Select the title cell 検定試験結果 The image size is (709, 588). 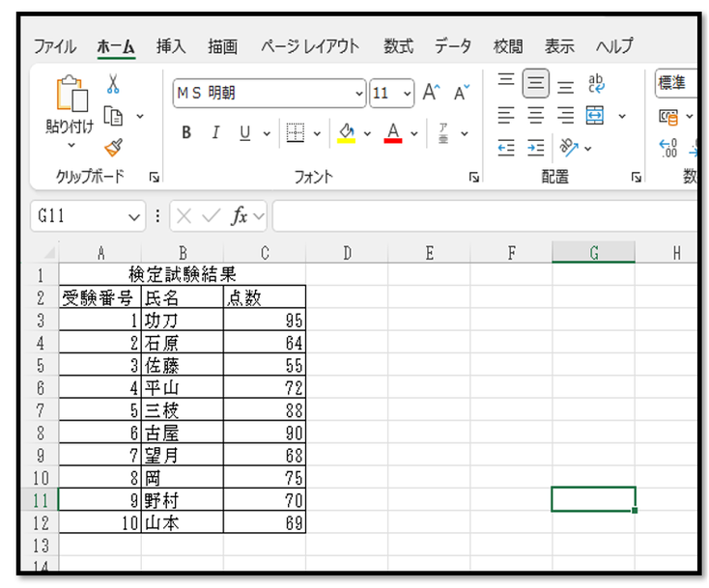tap(183, 274)
